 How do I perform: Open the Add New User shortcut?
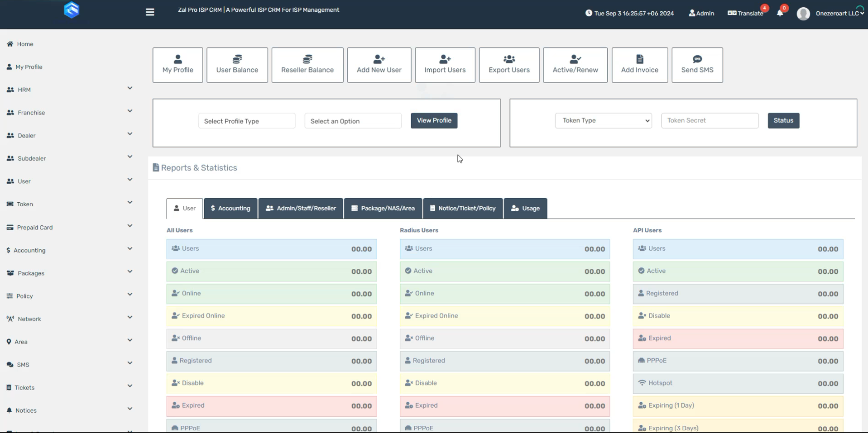(x=379, y=65)
